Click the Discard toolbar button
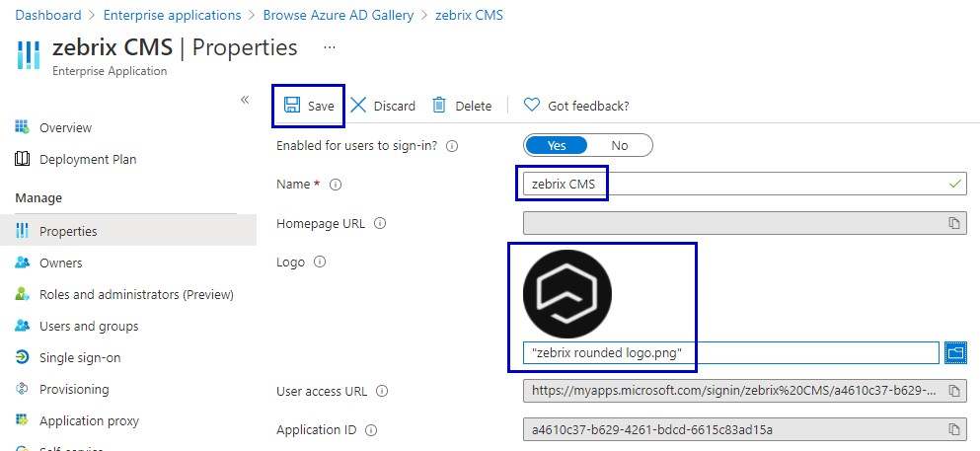This screenshot has height=451, width=980. 383,106
